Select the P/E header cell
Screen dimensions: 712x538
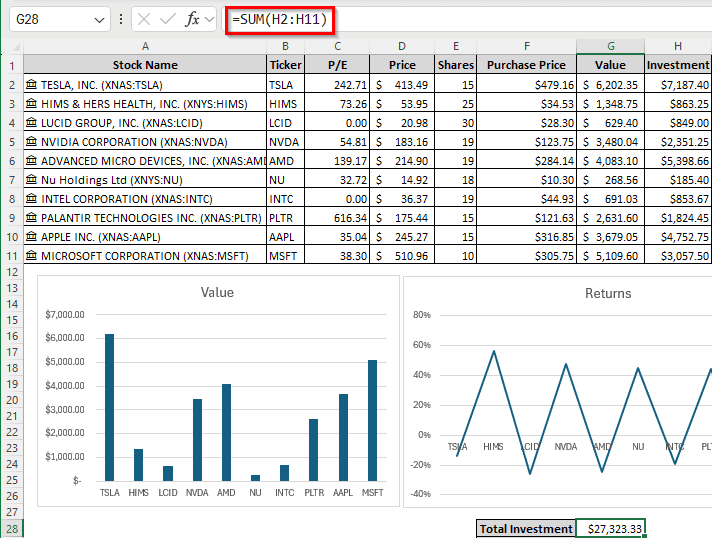click(337, 65)
